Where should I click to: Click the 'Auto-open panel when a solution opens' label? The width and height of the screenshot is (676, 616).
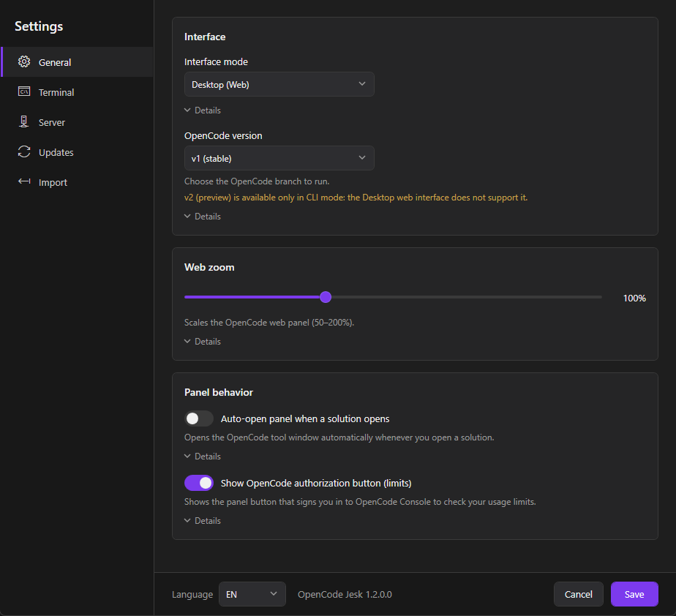pos(305,419)
